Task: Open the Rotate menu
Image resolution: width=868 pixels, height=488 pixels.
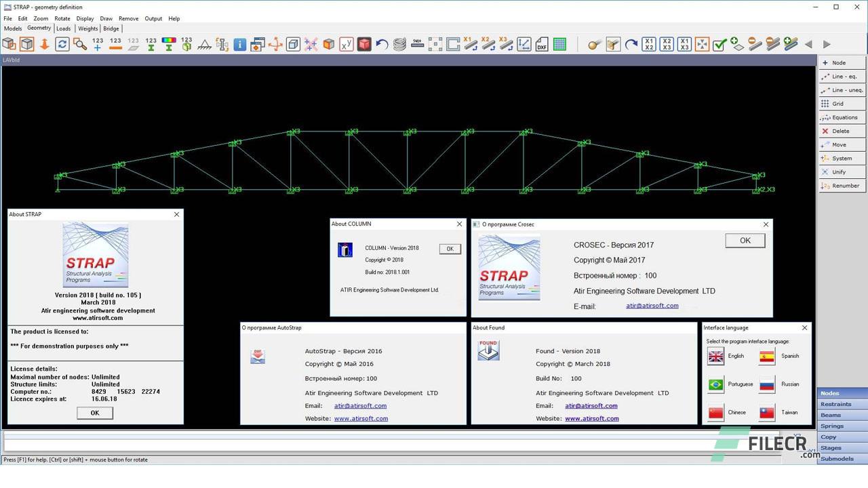Action: coord(62,18)
